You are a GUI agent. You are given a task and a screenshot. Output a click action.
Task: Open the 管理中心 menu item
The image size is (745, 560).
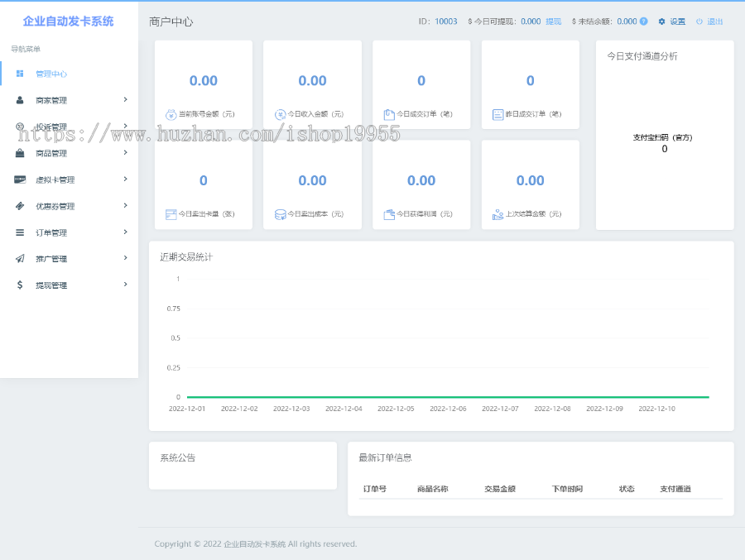51,74
